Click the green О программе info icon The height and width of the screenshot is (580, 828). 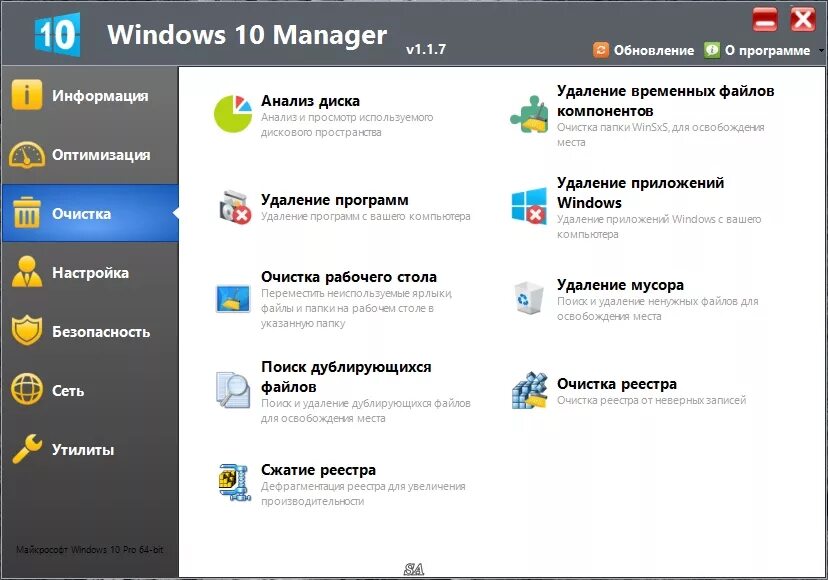[712, 50]
